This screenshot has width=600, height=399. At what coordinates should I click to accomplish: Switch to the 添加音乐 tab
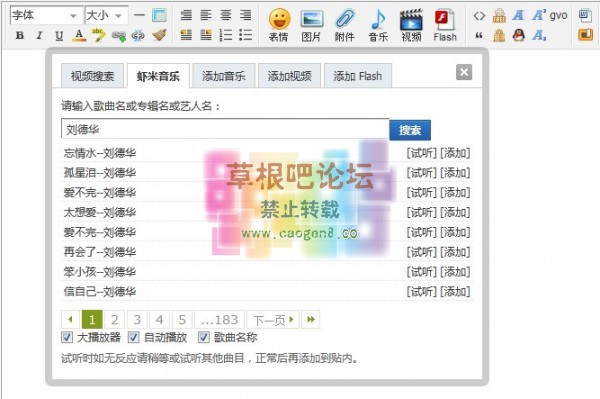[224, 76]
